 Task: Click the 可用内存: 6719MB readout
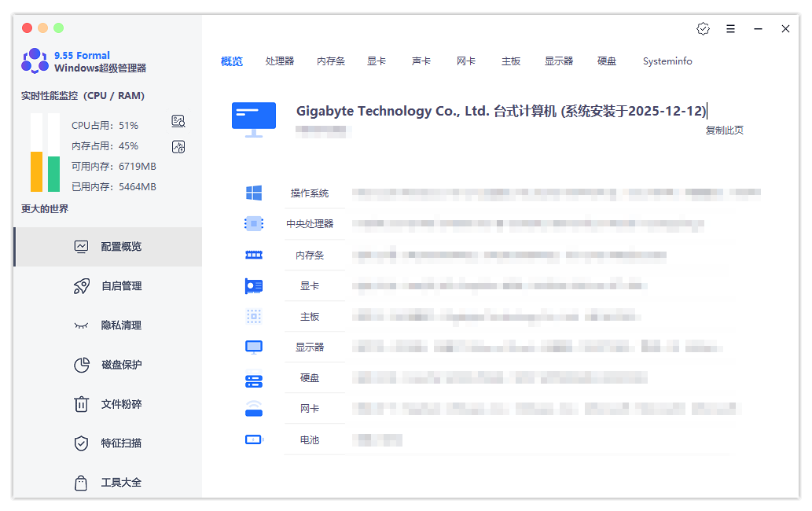click(114, 166)
